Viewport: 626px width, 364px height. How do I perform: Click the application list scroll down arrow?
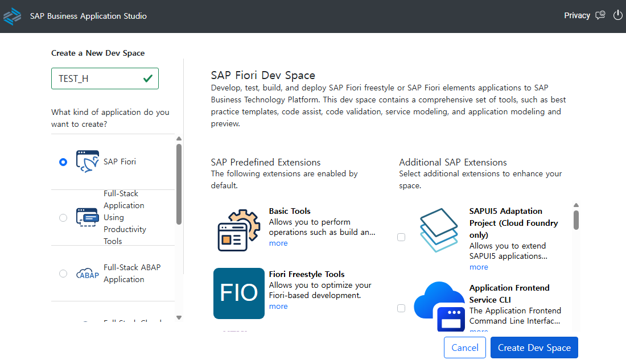tap(179, 318)
